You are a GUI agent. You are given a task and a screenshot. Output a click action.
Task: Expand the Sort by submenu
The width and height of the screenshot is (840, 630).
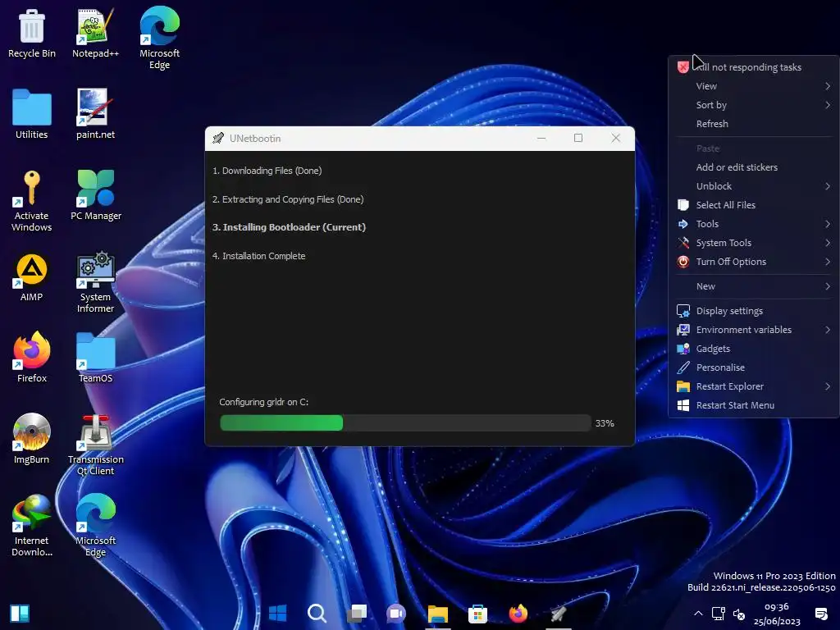tap(755, 105)
